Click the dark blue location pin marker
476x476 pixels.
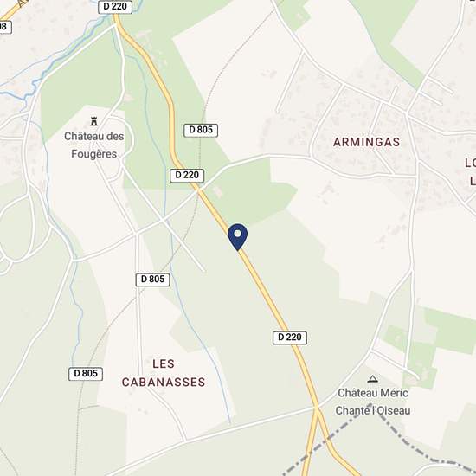[x=238, y=237]
